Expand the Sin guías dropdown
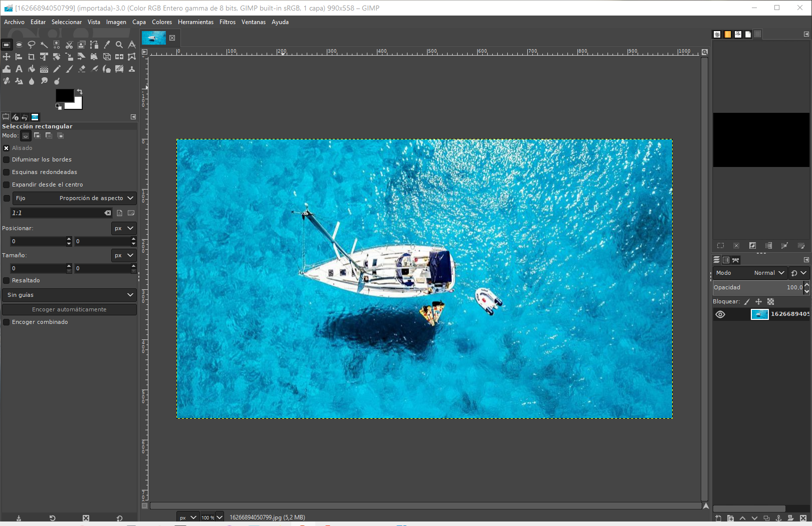The image size is (812, 526). point(69,295)
